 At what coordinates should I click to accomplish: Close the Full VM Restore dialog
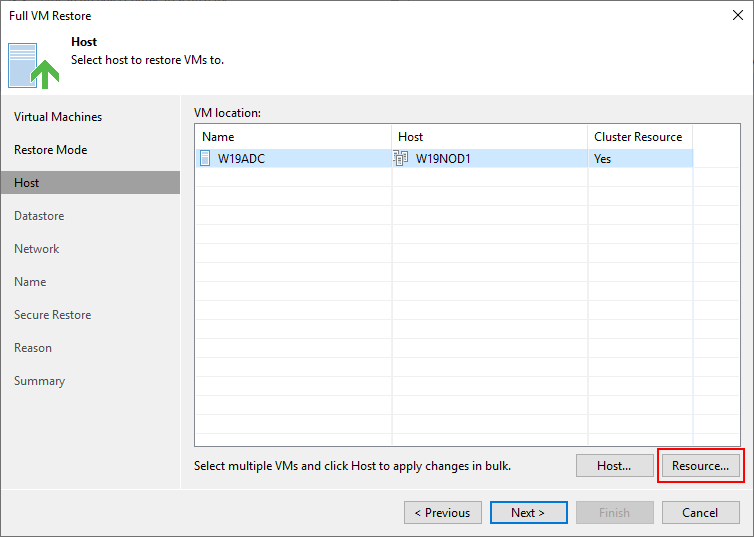738,15
